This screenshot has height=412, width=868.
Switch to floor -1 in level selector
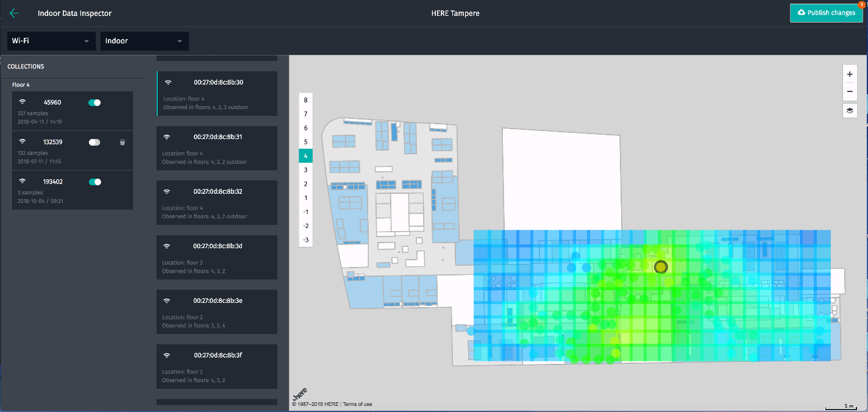click(306, 212)
